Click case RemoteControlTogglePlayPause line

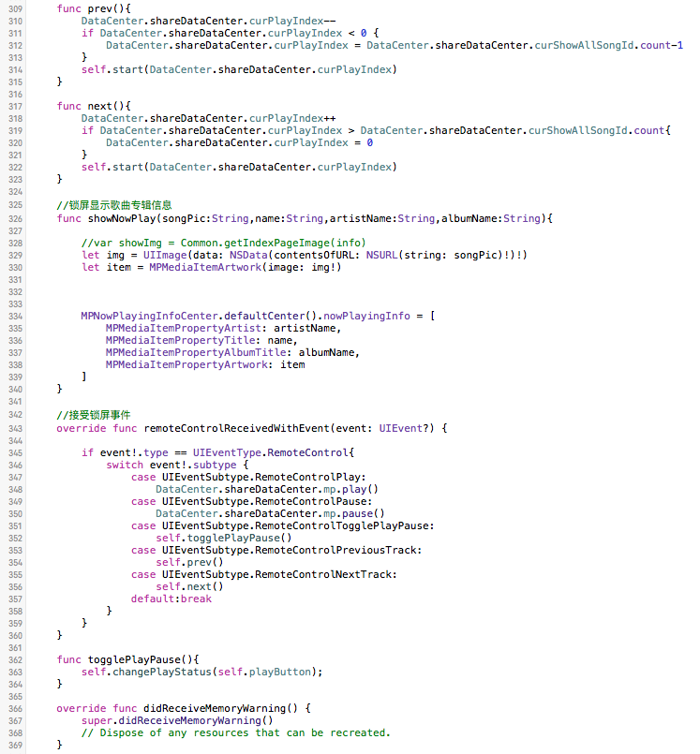click(x=283, y=526)
